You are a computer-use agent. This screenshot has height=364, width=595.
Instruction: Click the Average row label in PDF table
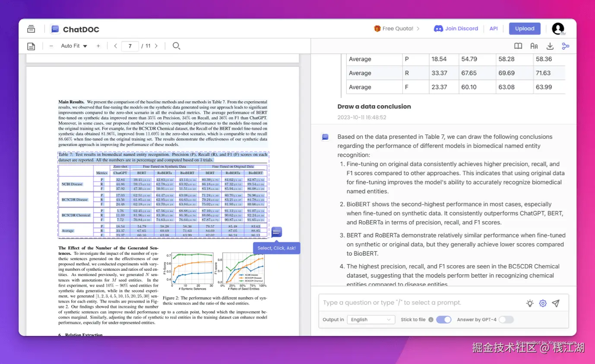pos(67,231)
